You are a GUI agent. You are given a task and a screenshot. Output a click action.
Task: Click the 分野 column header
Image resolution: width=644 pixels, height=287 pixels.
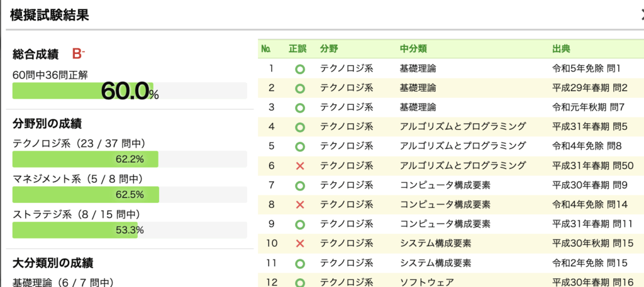coord(328,48)
